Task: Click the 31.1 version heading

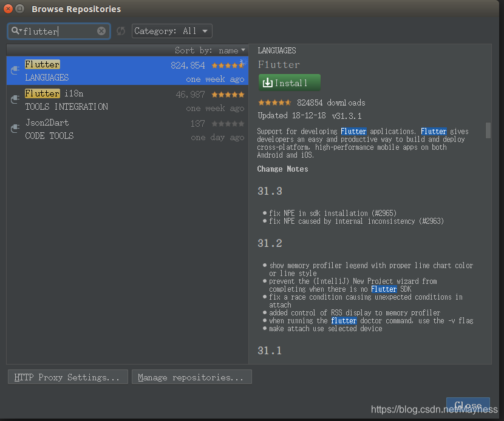Action: click(270, 351)
